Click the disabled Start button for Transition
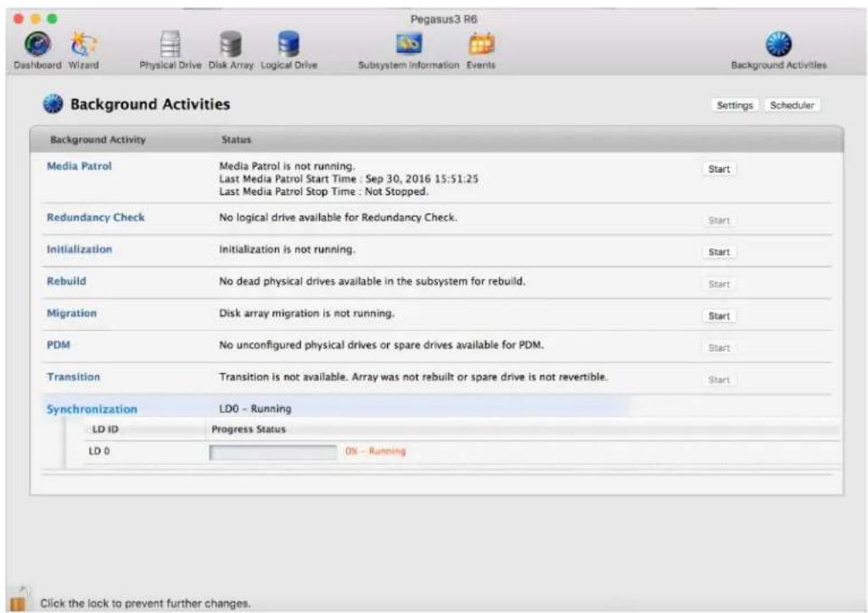The width and height of the screenshot is (868, 613). pyautogui.click(x=719, y=380)
